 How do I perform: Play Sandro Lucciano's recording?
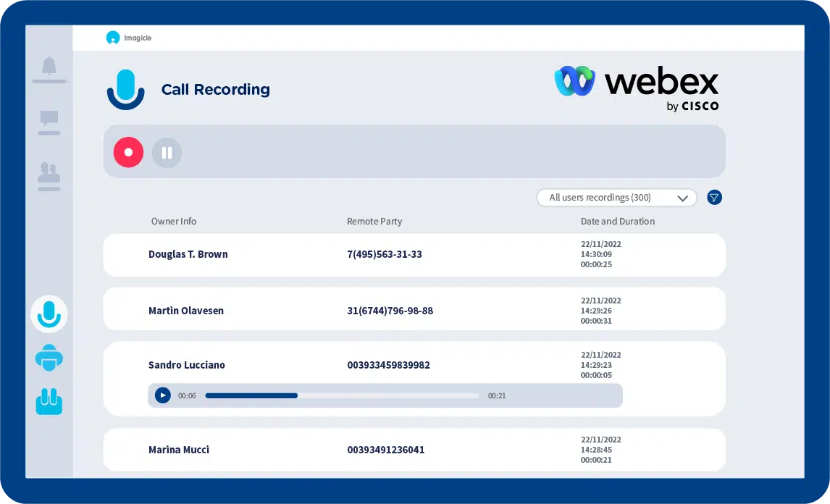[163, 395]
